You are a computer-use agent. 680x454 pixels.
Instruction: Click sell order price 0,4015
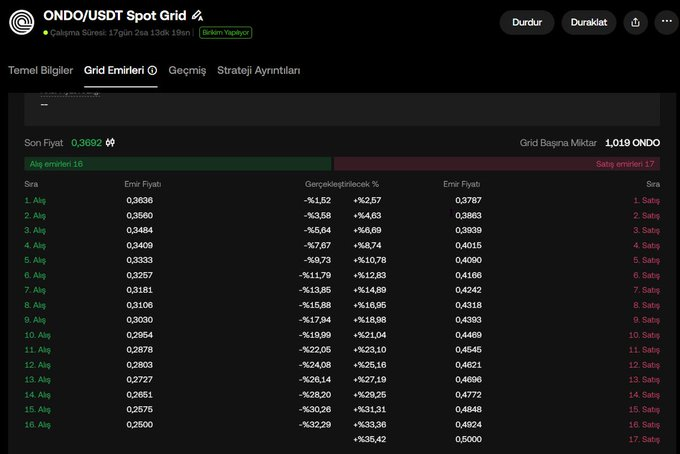pyautogui.click(x=468, y=245)
